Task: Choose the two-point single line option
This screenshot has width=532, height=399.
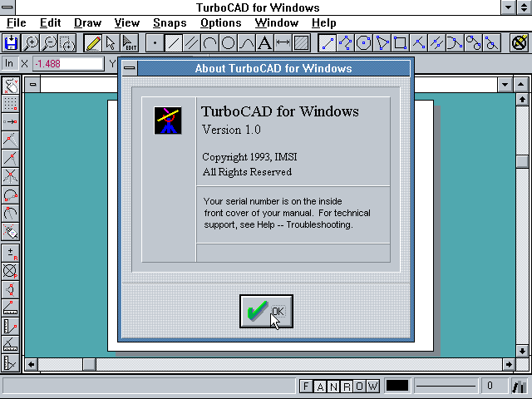Action: click(328, 43)
